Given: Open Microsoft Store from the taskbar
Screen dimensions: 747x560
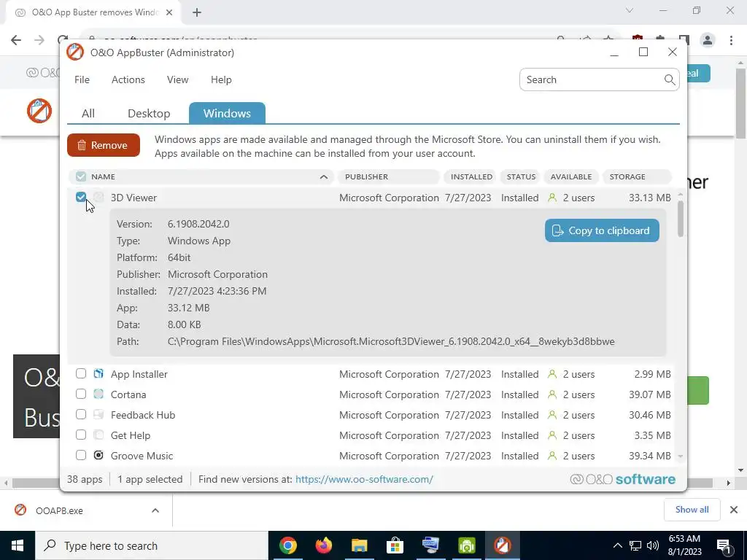Looking at the screenshot, I should [x=395, y=545].
